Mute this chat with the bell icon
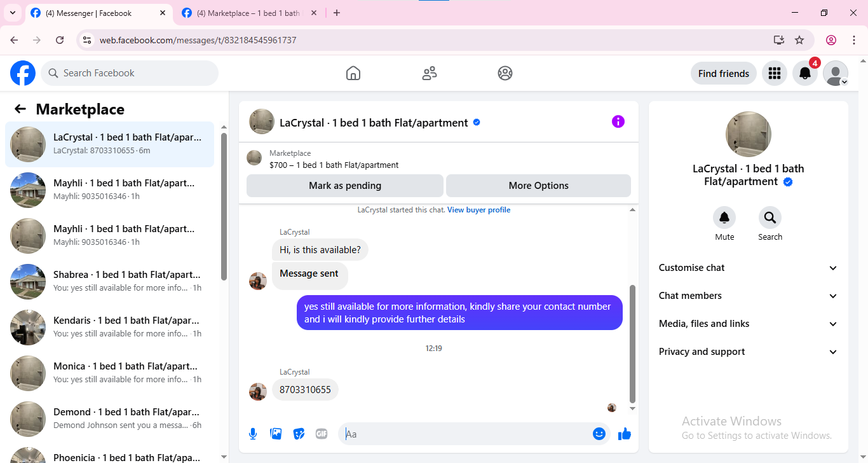The width and height of the screenshot is (868, 463). coord(724,218)
